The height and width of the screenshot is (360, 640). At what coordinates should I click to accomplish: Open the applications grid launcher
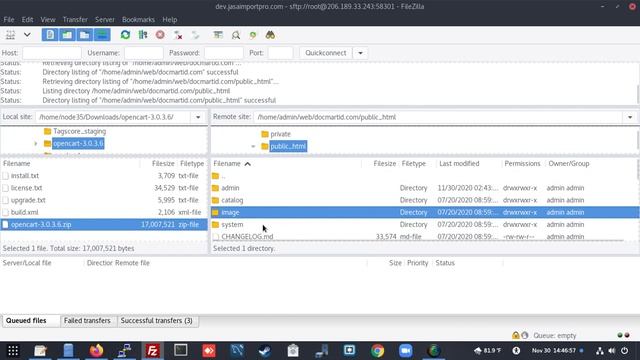point(13,351)
